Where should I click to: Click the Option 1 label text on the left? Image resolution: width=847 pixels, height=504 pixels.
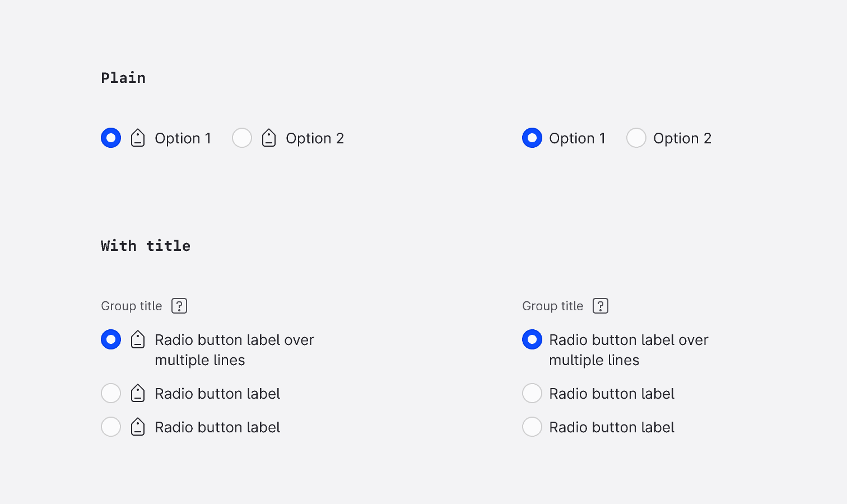[x=183, y=138]
